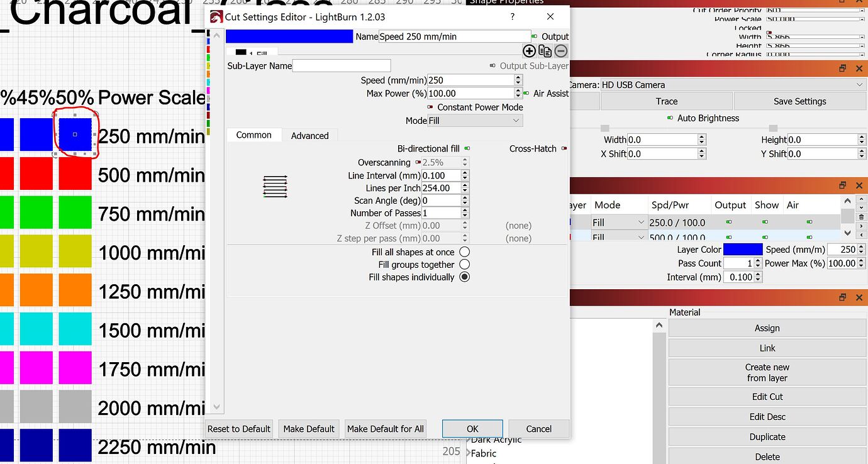Click the Create new from layer button
The image size is (868, 464).
click(767, 372)
